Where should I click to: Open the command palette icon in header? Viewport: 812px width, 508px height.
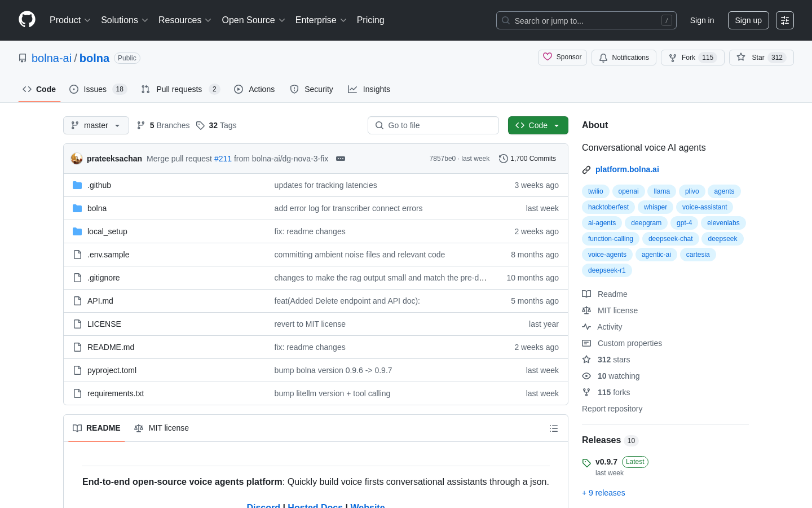pyautogui.click(x=785, y=20)
